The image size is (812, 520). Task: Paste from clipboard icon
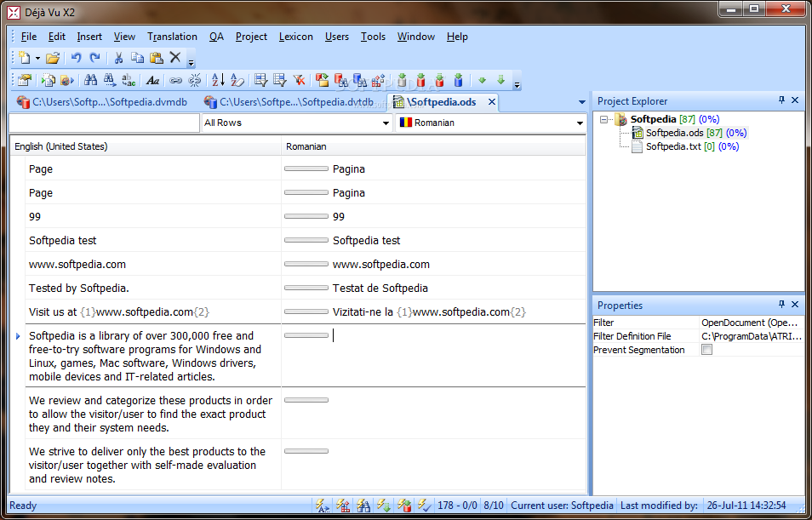(x=157, y=58)
